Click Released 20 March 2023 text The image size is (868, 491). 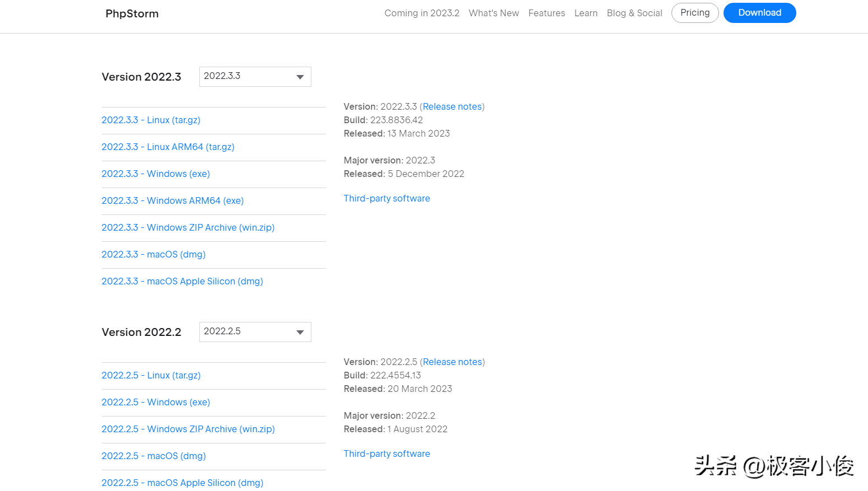(x=398, y=389)
